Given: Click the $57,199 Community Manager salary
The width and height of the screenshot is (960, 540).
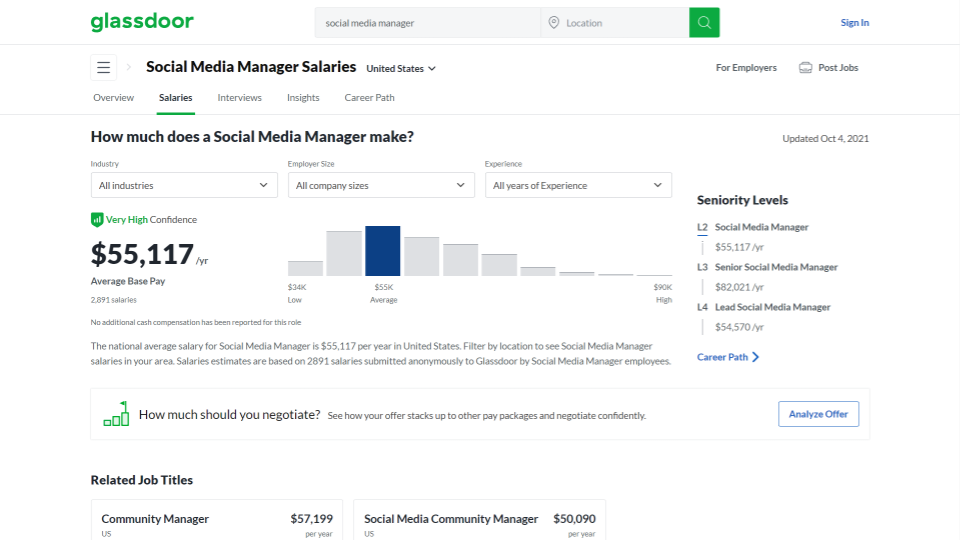Looking at the screenshot, I should coord(312,519).
